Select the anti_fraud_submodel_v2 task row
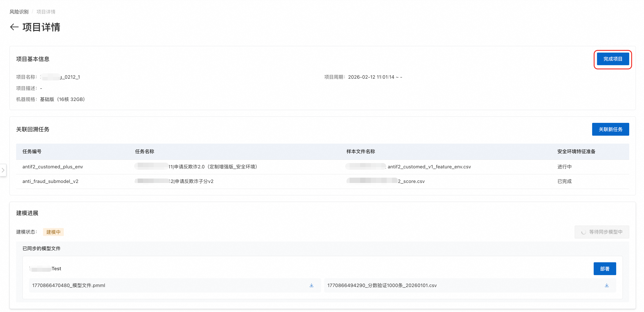 pos(50,181)
